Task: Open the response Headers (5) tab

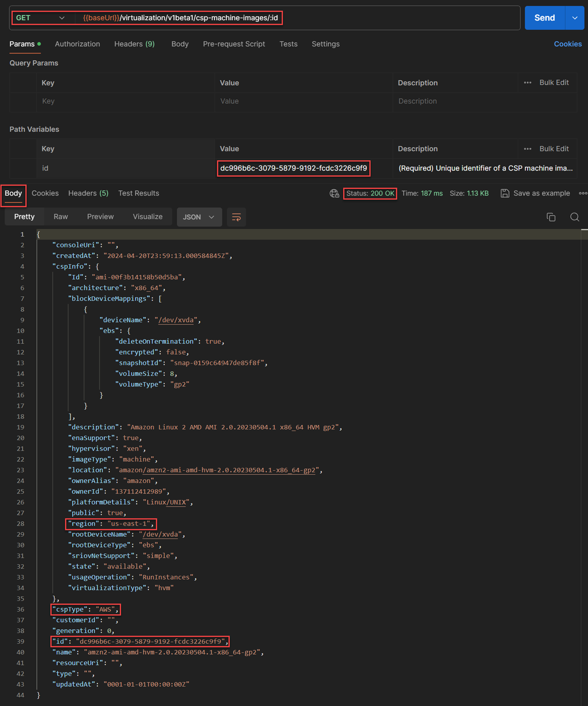Action: (x=88, y=193)
